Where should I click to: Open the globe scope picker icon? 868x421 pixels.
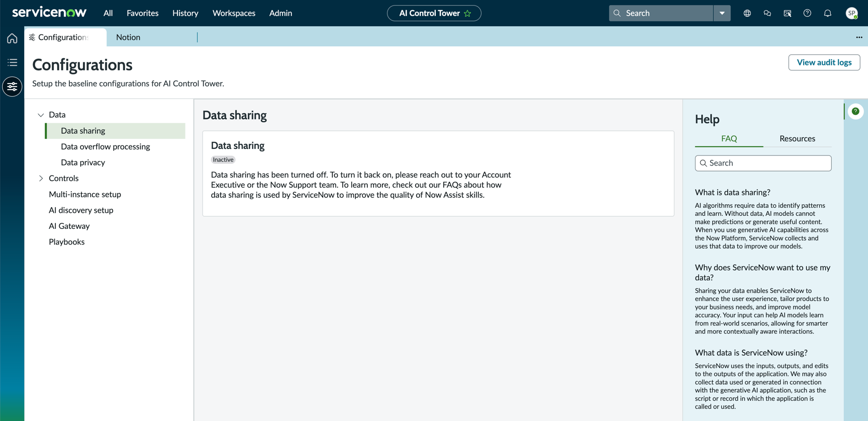coord(747,14)
